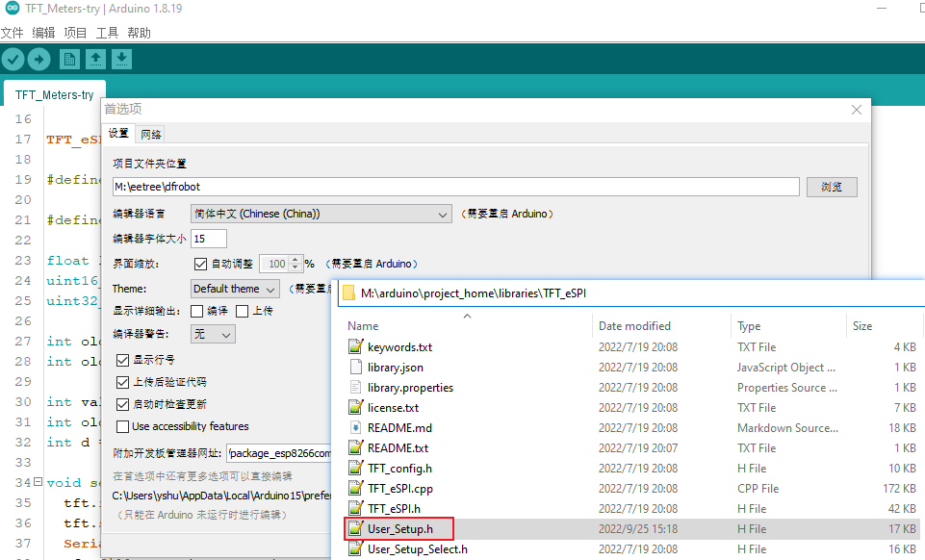Click the sketchbook location input field
925x560 pixels.
click(456, 187)
